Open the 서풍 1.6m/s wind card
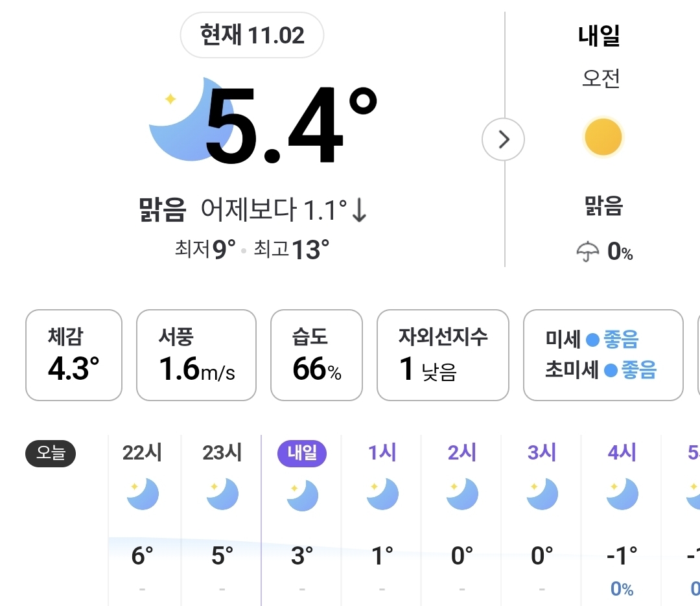Viewport: 700px width, 606px height. (196, 355)
